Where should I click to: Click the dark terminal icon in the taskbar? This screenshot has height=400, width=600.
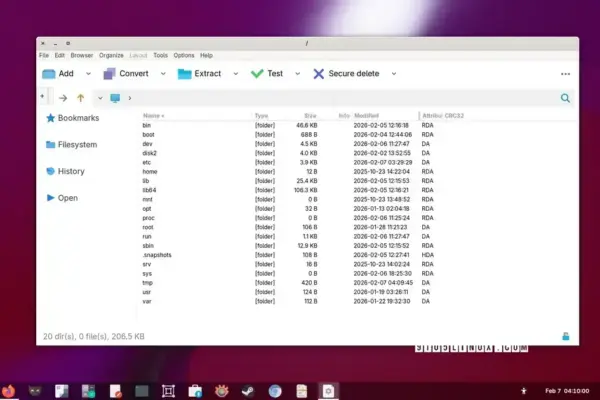pos(142,391)
